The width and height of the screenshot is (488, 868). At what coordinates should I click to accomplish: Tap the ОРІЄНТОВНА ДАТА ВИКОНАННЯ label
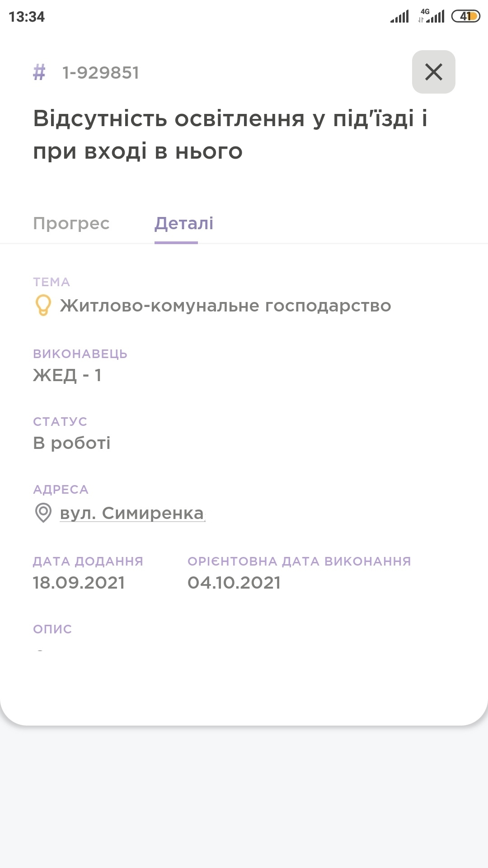(x=299, y=561)
